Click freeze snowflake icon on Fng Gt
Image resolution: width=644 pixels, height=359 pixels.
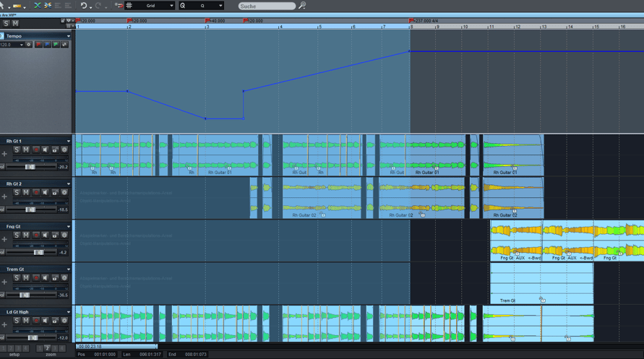(x=64, y=235)
